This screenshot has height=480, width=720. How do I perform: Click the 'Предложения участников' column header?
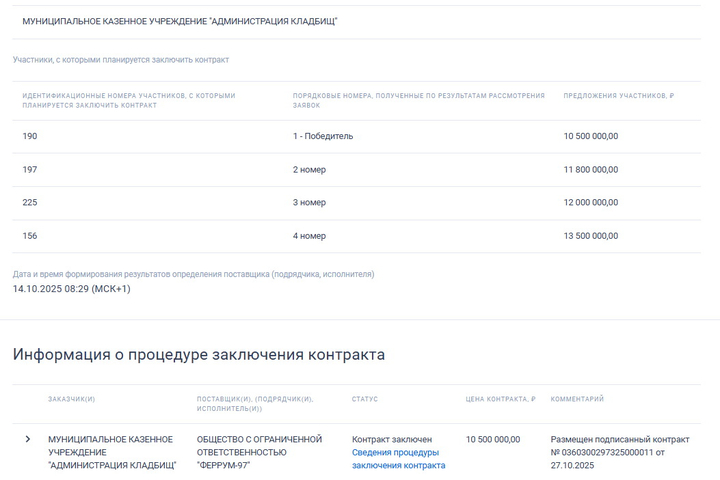click(x=618, y=96)
